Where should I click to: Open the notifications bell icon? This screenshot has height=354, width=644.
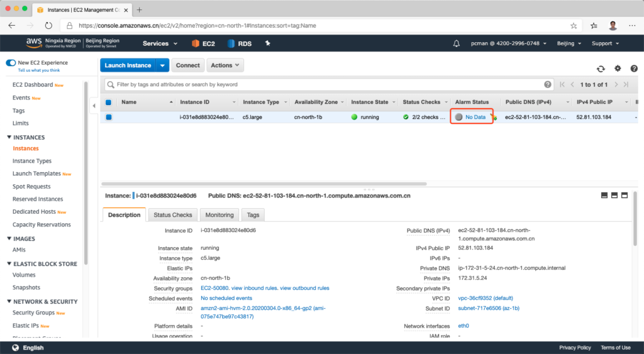[x=457, y=43]
